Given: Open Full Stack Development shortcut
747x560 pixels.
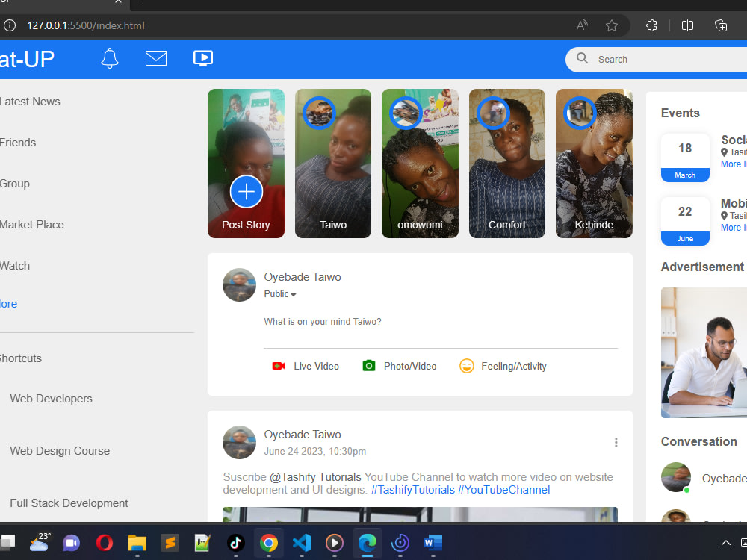Looking at the screenshot, I should (69, 503).
